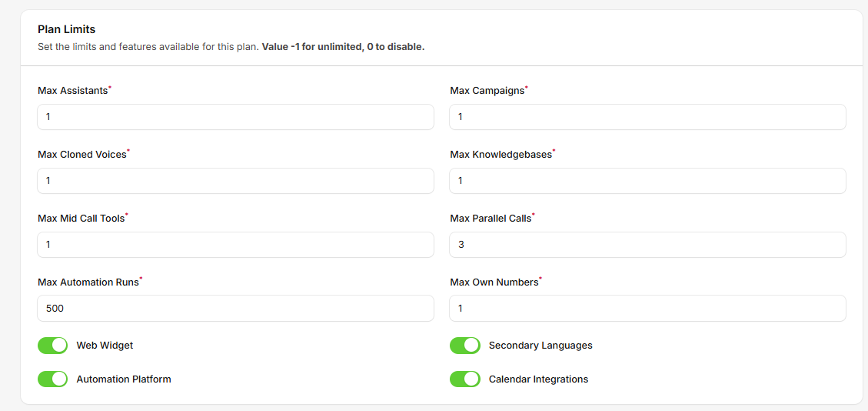Select the Max Cloned Voices input box
The width and height of the screenshot is (868, 411).
pyautogui.click(x=235, y=181)
